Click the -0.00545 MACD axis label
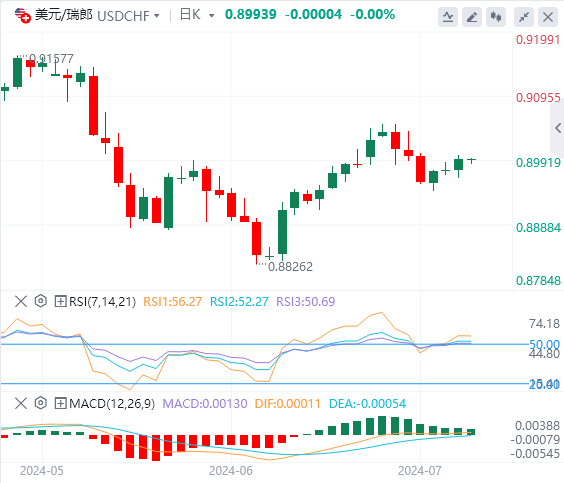564x483 pixels. [535, 454]
